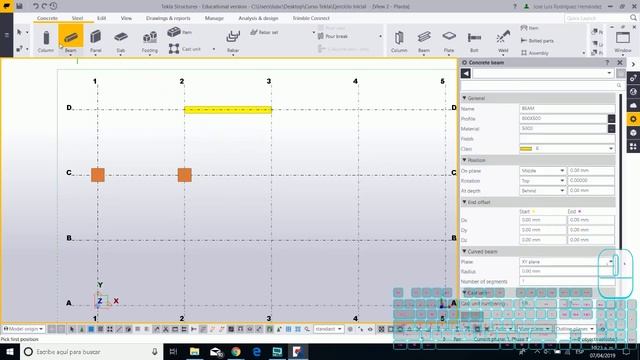Select the concrete Column tool
640x360 pixels.
pos(46,40)
